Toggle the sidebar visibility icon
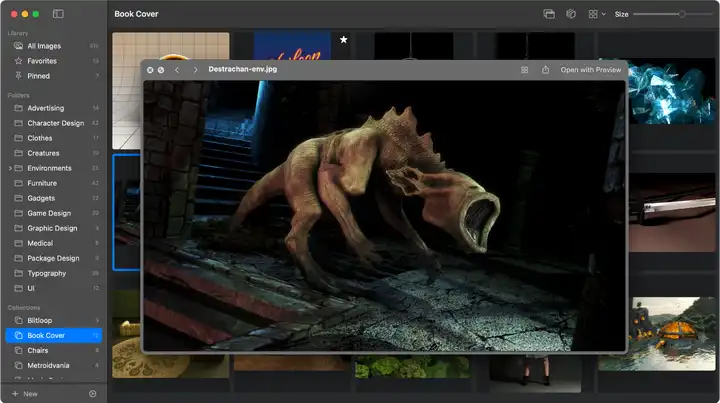Image resolution: width=720 pixels, height=403 pixels. click(58, 14)
